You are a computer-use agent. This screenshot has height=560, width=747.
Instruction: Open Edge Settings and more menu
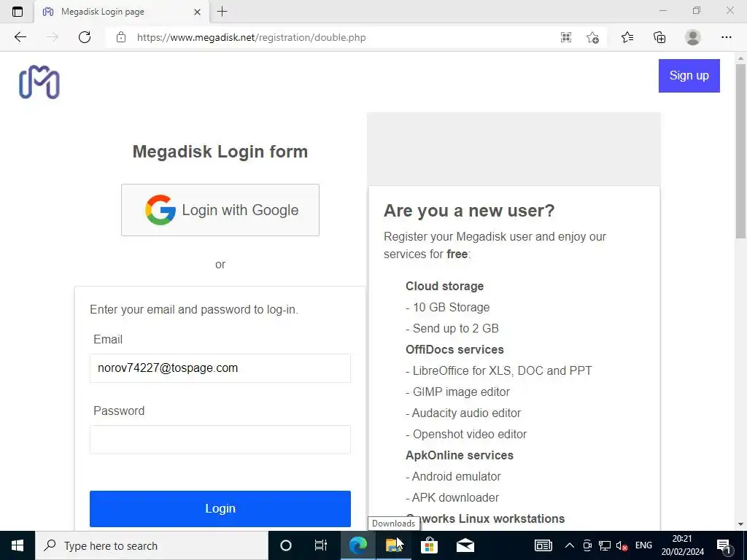point(726,37)
